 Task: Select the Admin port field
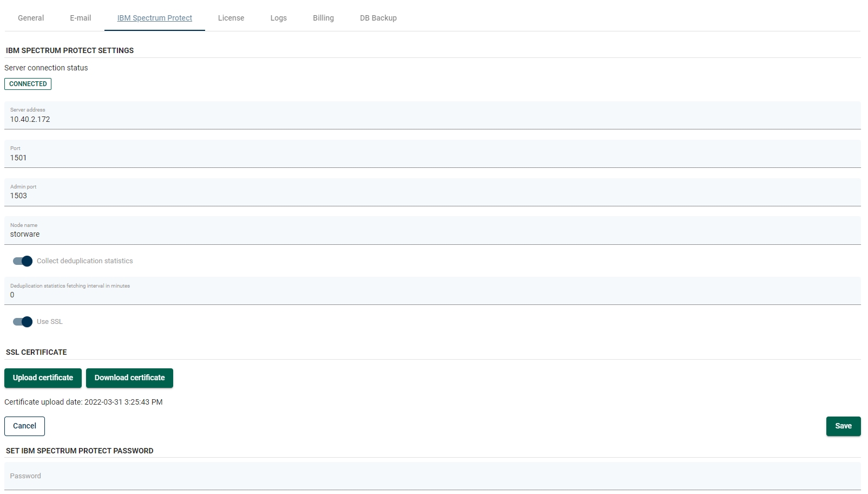point(432,196)
